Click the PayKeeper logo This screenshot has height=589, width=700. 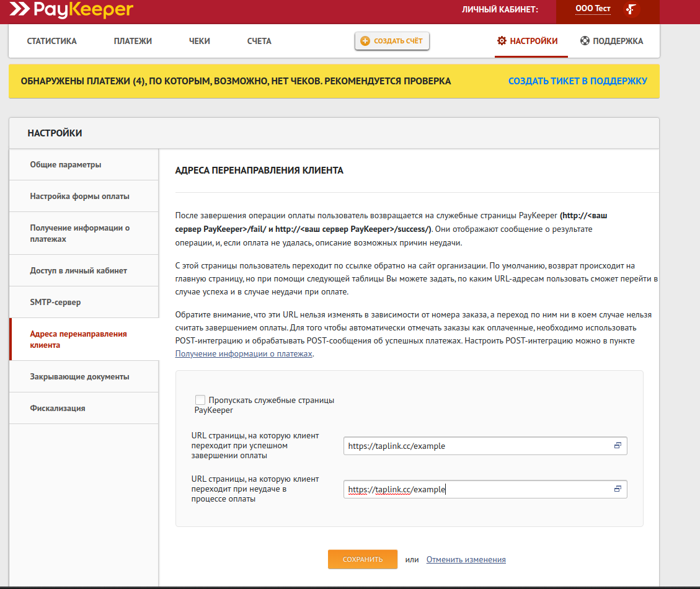coord(71,9)
